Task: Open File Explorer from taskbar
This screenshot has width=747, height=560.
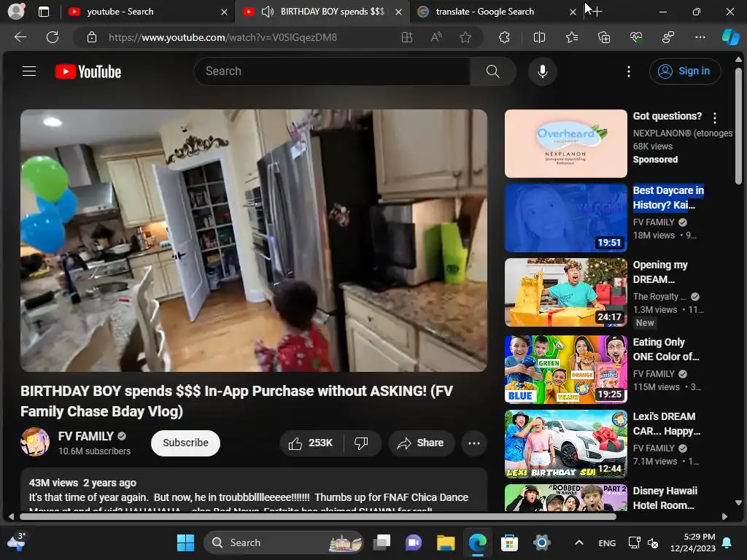Action: (x=446, y=542)
